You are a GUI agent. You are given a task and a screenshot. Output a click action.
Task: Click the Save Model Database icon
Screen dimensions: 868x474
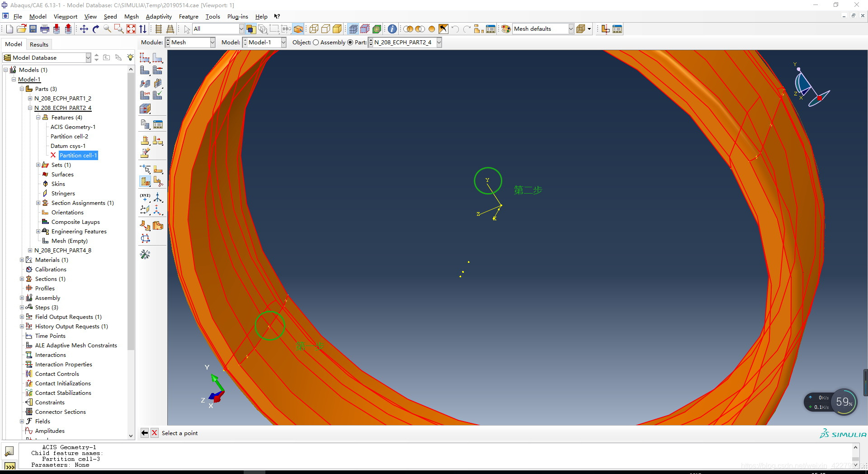(x=33, y=29)
